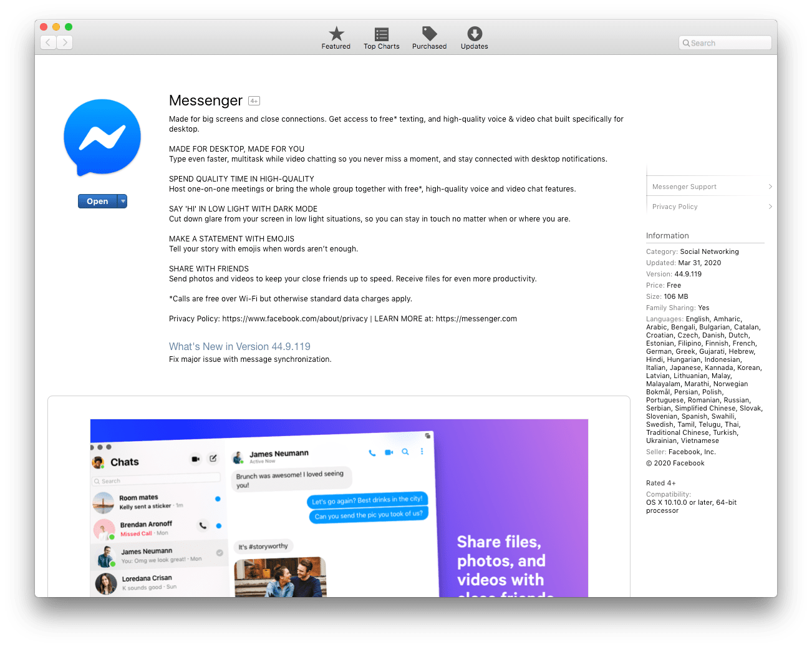The width and height of the screenshot is (812, 647).
Task: Click the What's New in Version 44.9.119 heading
Action: [239, 346]
